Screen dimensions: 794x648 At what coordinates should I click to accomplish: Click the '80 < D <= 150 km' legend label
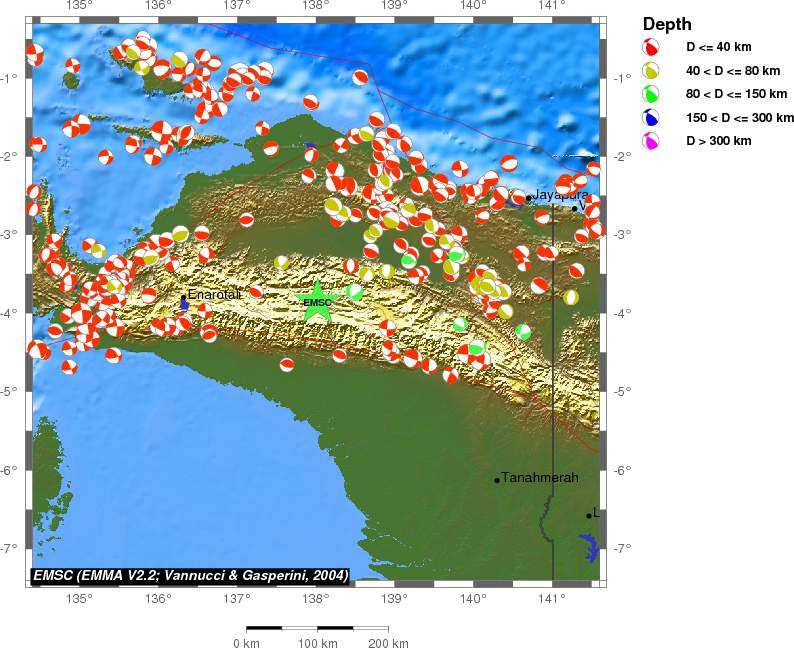point(736,94)
